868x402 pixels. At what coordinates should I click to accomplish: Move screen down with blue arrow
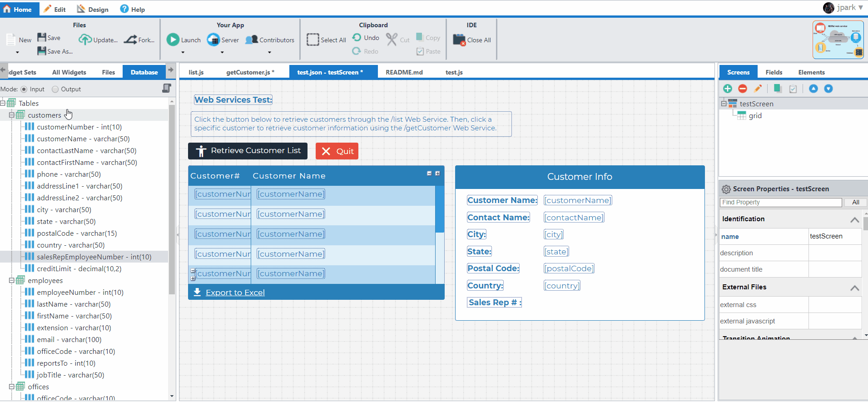coord(828,89)
